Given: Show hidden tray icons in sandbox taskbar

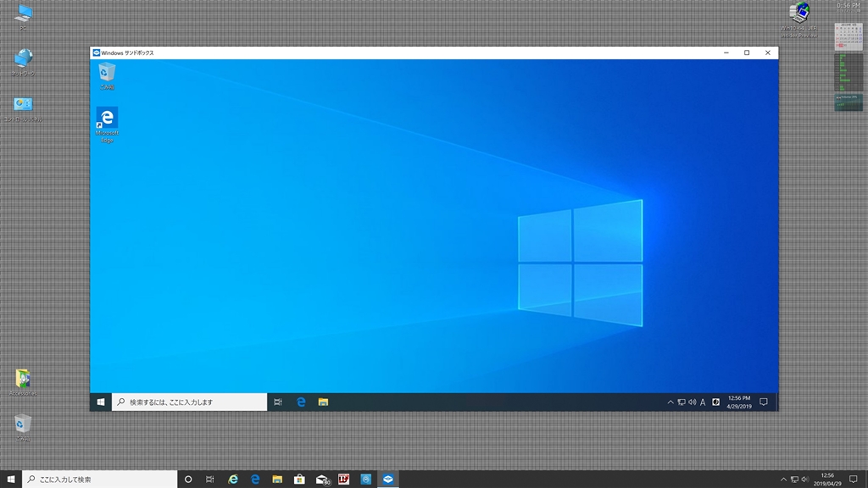Looking at the screenshot, I should click(x=670, y=402).
